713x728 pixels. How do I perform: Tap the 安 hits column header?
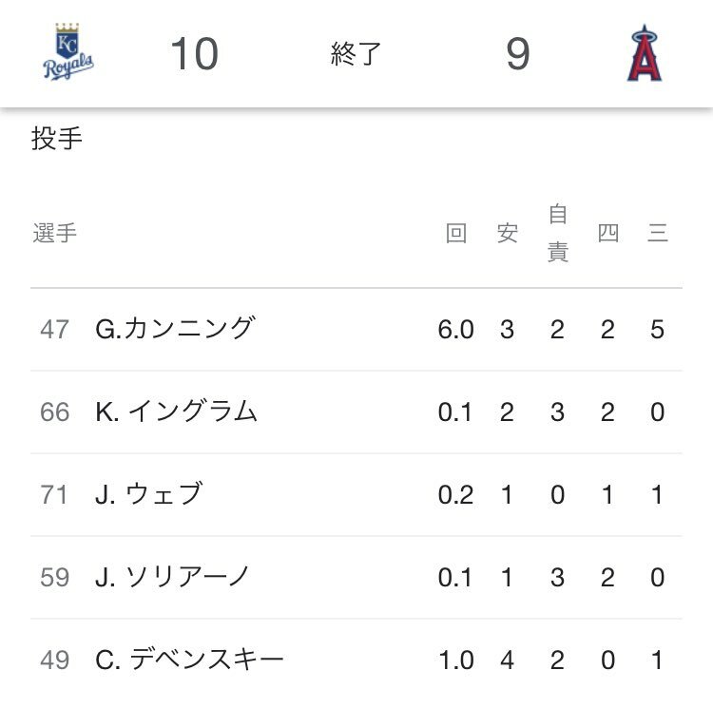[x=508, y=233]
